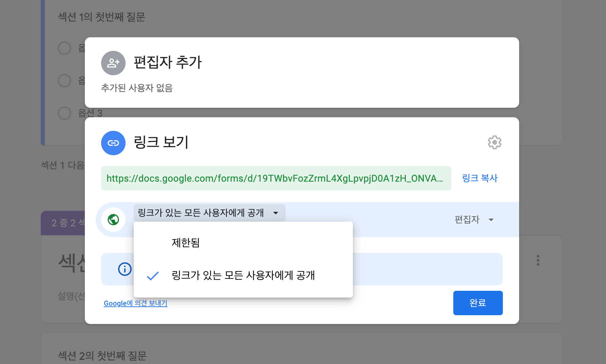Open the section 2 three-dot menu
The image size is (606, 364).
(x=538, y=260)
